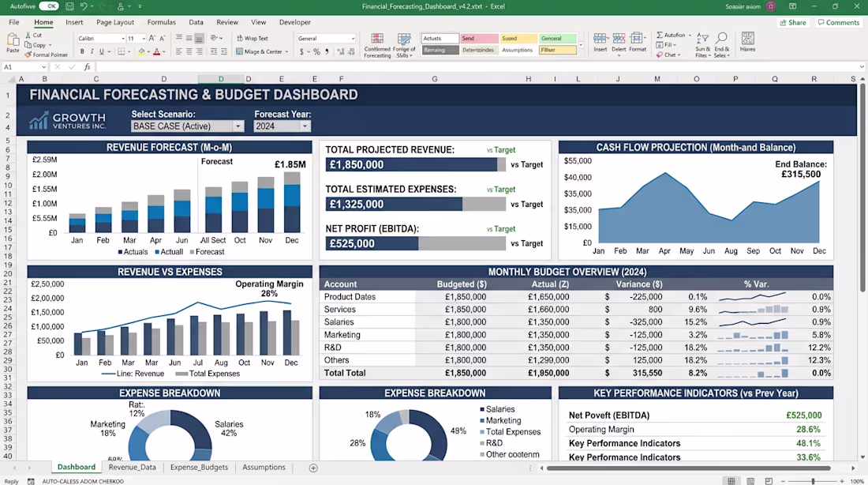Click the Save icon in quick access toolbar
Image resolution: width=868 pixels, height=485 pixels.
tap(69, 6)
